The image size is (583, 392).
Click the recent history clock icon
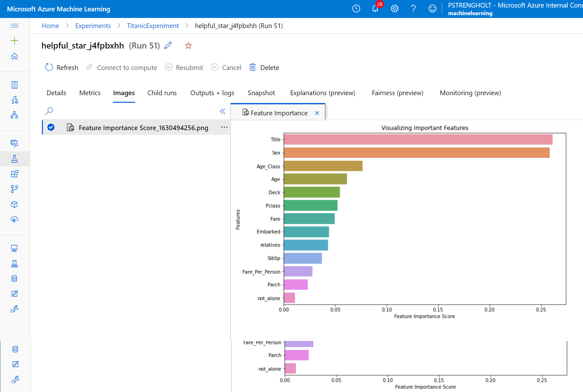[356, 9]
